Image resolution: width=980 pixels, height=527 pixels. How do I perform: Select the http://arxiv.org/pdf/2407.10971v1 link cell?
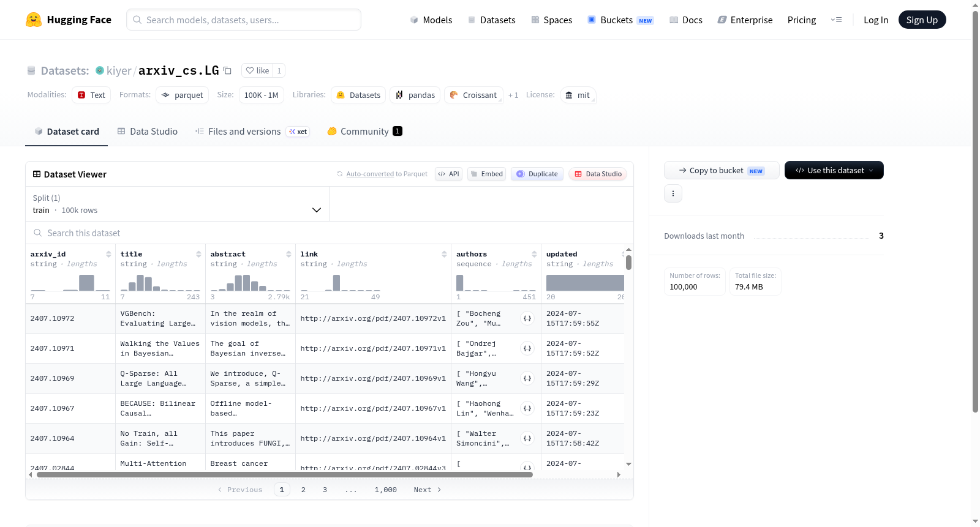(373, 348)
